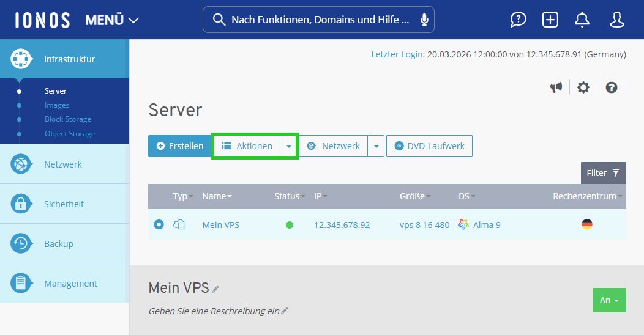
Task: Sort by Typ column
Action: (183, 196)
